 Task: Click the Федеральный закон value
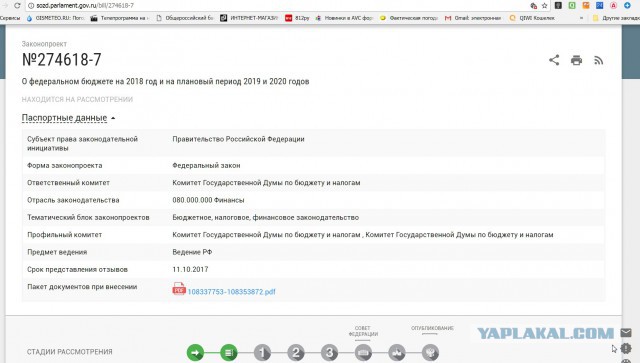point(206,165)
